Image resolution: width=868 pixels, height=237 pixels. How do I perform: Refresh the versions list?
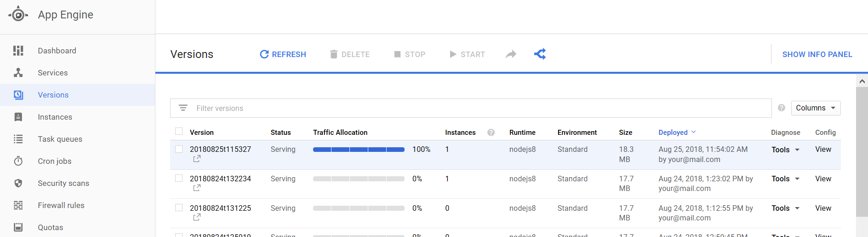pyautogui.click(x=283, y=54)
